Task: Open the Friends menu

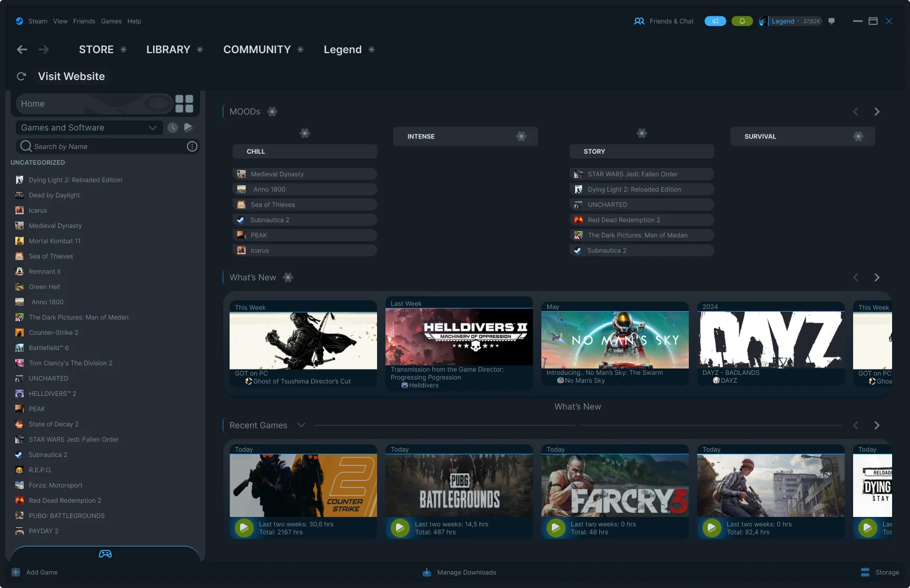Action: 84,21
